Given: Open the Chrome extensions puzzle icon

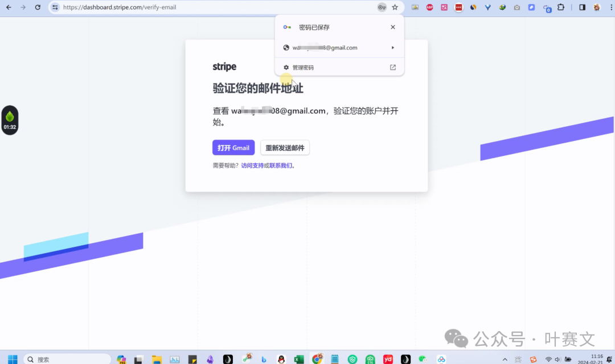Looking at the screenshot, I should pos(561,7).
